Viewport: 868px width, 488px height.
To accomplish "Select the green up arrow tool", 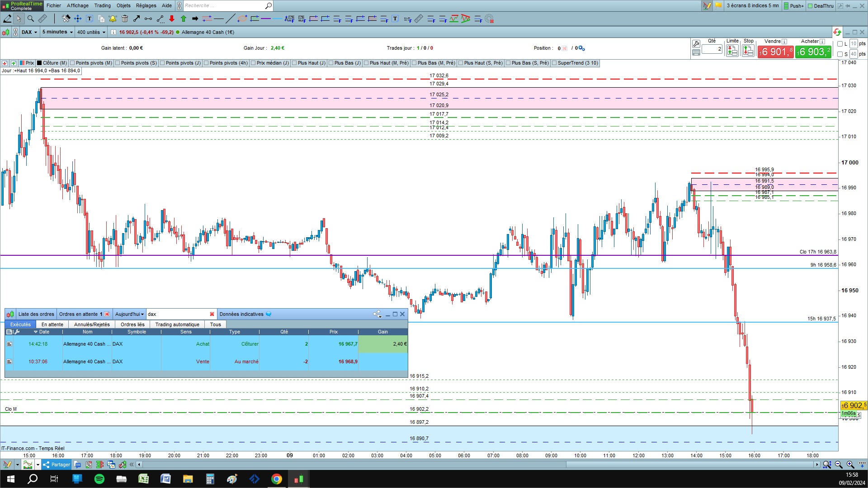I will [184, 19].
